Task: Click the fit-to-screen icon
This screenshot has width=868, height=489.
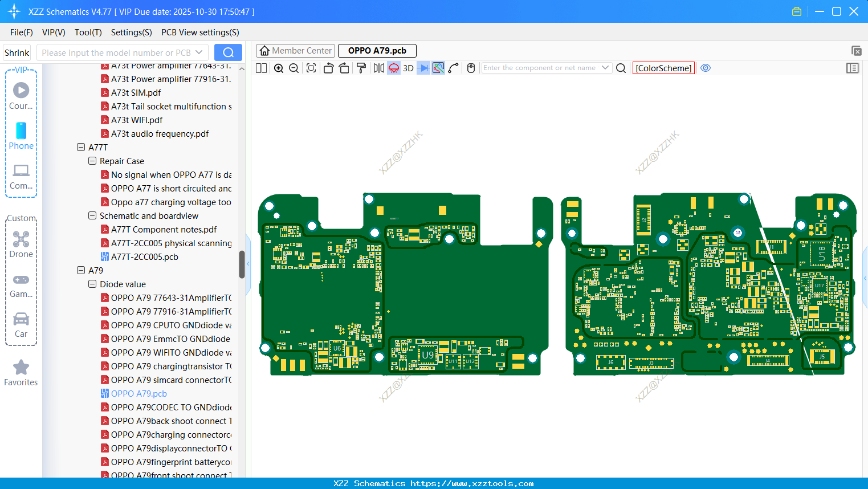Action: coord(311,68)
